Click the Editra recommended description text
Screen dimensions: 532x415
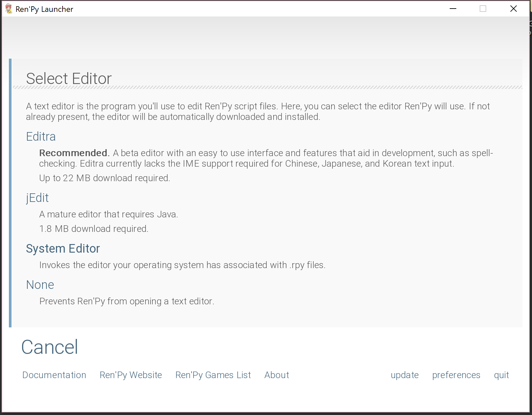230,158
